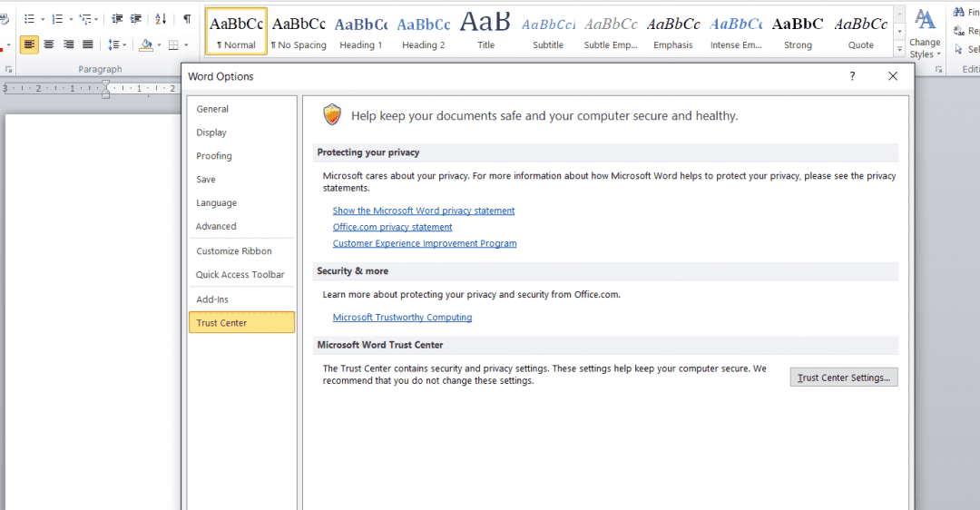Expand the bullet library dropdown arrow
Viewport: 980px width, 510px height.
tap(43, 19)
